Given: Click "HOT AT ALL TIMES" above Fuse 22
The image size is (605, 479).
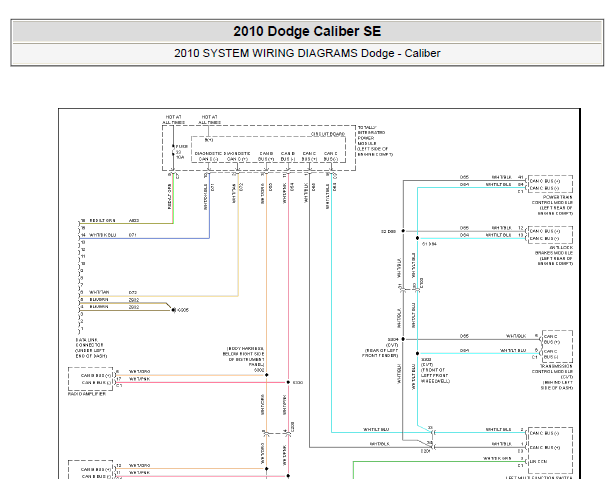Looking at the screenshot, I should tap(173, 119).
